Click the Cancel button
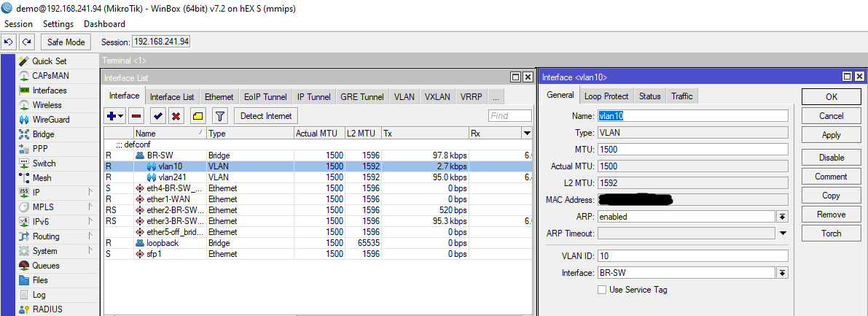This screenshot has height=316, width=868. (832, 116)
